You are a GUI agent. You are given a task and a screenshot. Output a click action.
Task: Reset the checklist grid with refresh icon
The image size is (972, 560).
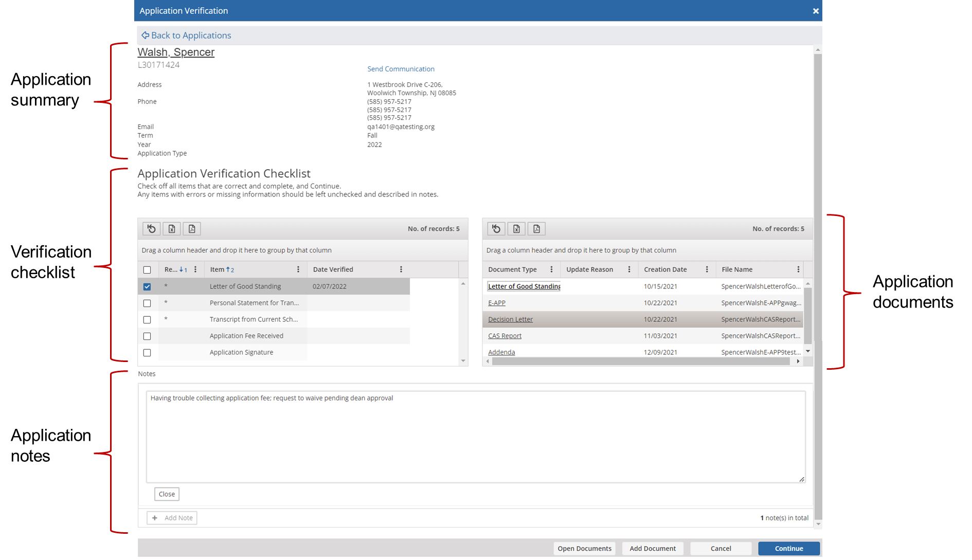click(x=152, y=229)
